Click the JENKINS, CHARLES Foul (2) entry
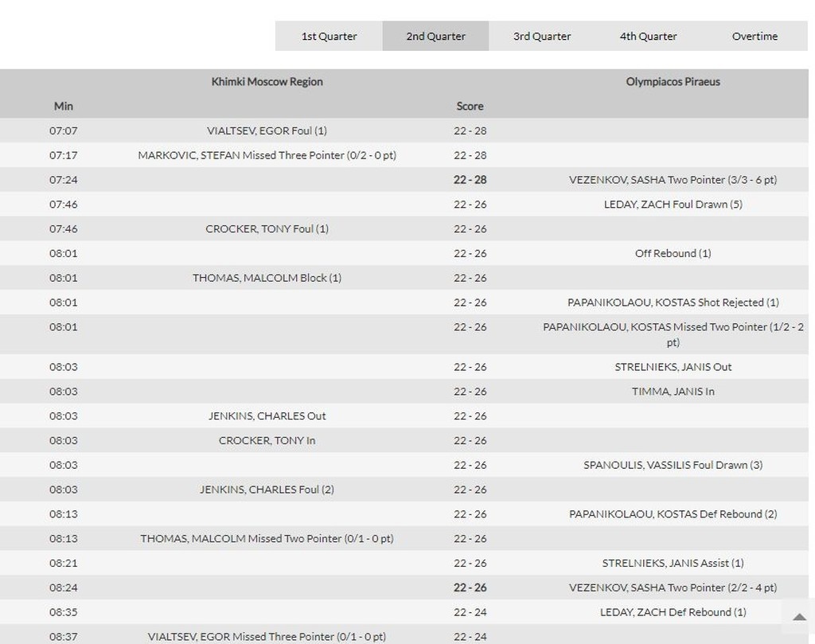This screenshot has height=644, width=815. pos(267,490)
